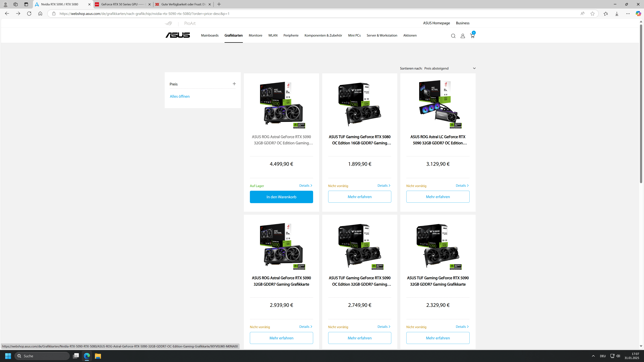Image resolution: width=644 pixels, height=362 pixels.
Task: Go back to previous page
Action: point(7,13)
